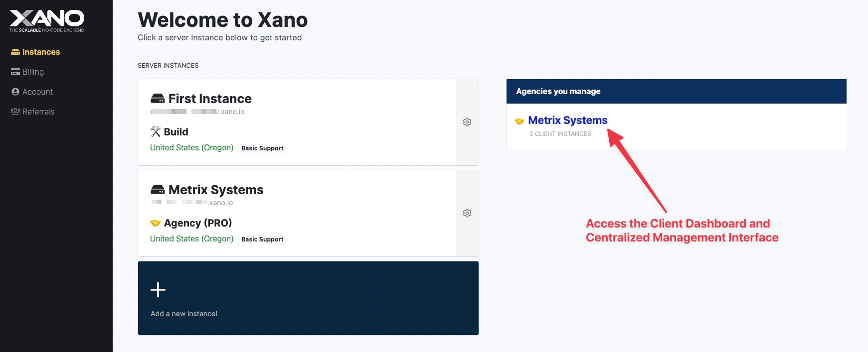Click the handshake icon in Agencies panel

pyautogui.click(x=520, y=121)
